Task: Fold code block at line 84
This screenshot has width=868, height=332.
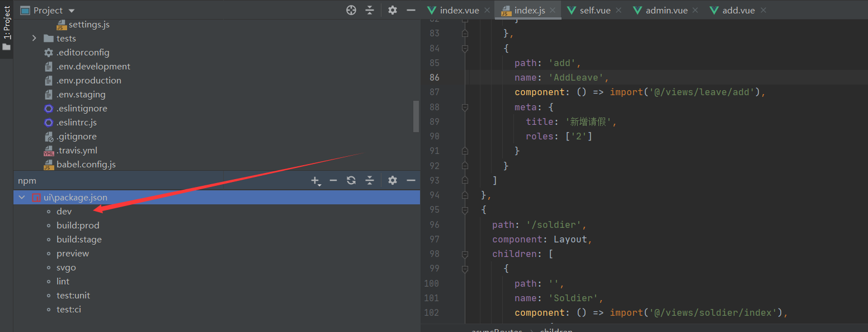Action: 465,48
